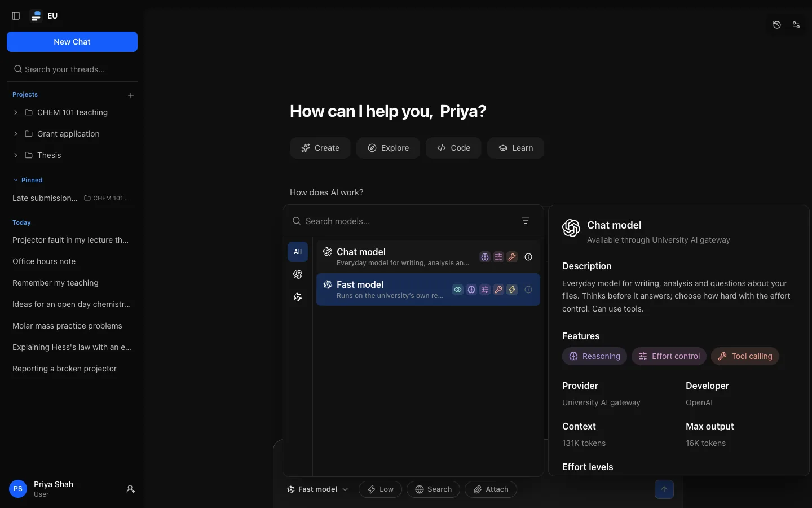This screenshot has height=508, width=812.
Task: Open the pinned Late submission thread
Action: (72, 198)
